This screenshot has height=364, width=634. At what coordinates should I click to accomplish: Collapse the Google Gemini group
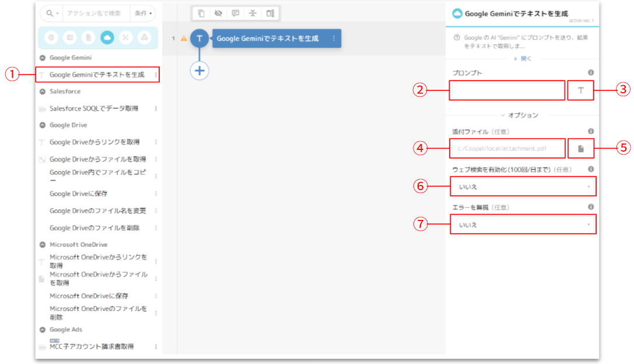[43, 58]
